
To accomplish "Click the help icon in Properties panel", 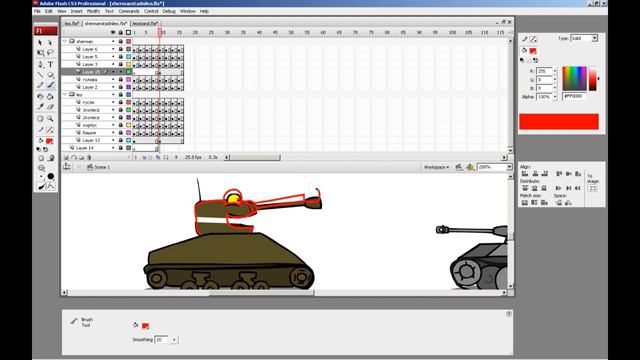I will click(x=509, y=314).
